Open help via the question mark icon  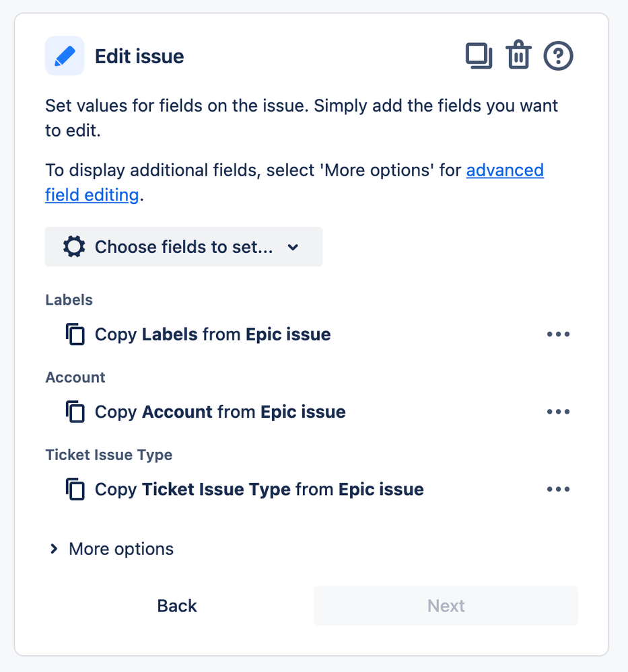[x=558, y=56]
